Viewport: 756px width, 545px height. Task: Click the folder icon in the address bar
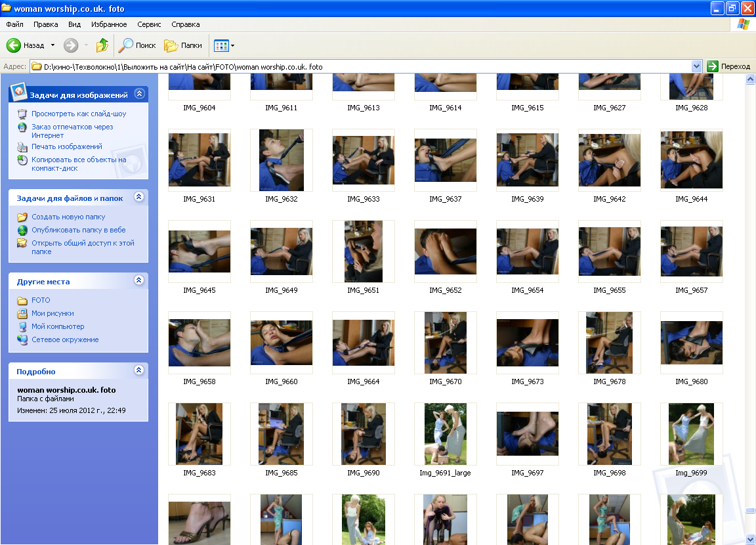[x=37, y=66]
